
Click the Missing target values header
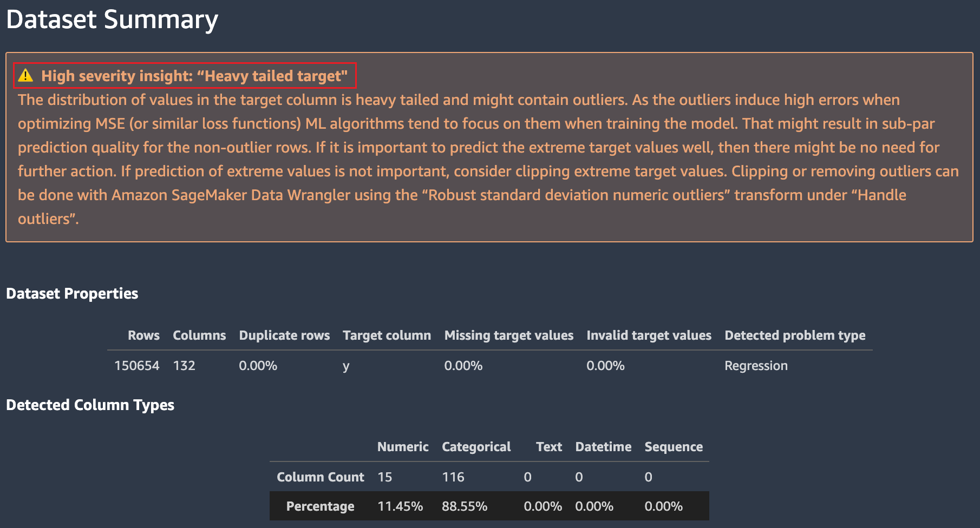click(x=508, y=335)
